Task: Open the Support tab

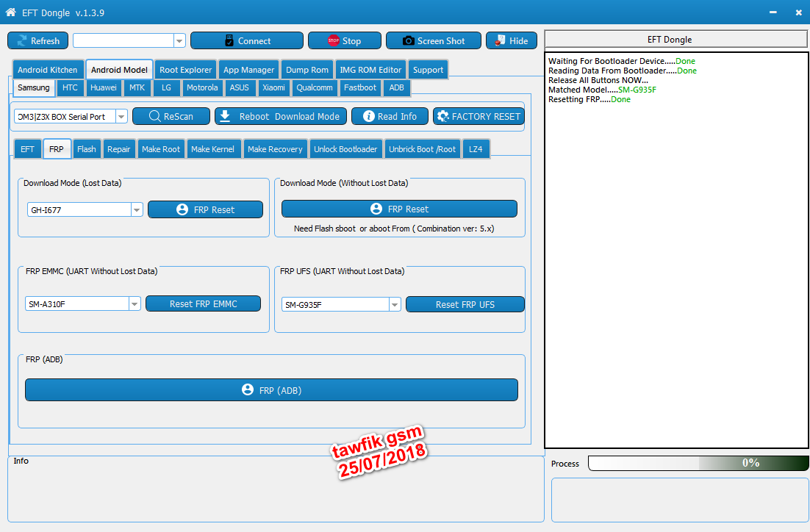Action: point(428,70)
